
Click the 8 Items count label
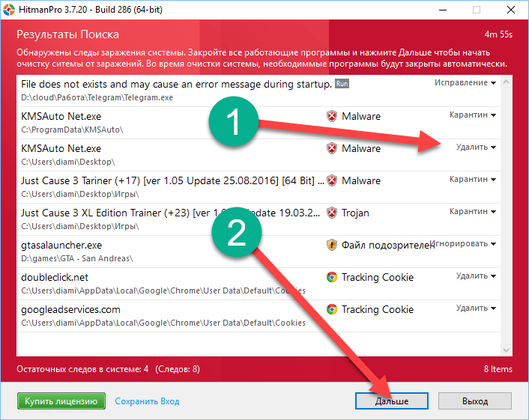[498, 369]
